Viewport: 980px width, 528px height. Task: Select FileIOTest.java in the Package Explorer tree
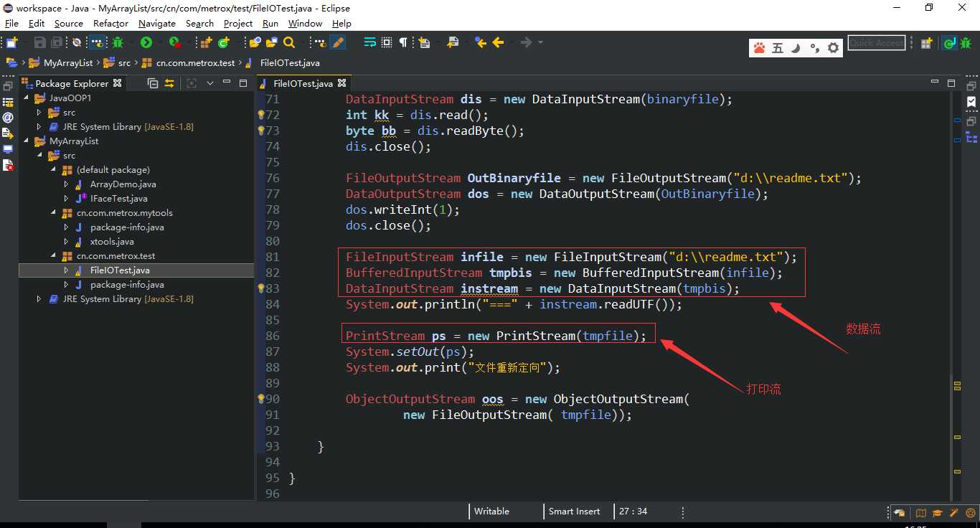[120, 270]
